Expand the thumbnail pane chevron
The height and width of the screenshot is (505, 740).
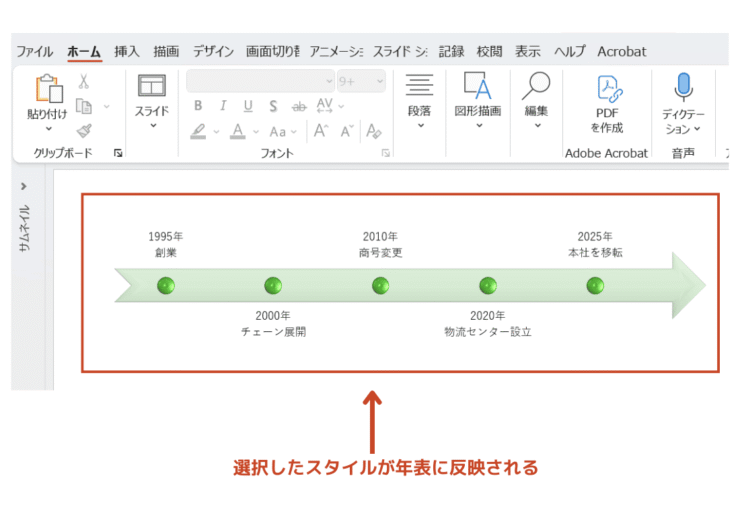pos(24,186)
